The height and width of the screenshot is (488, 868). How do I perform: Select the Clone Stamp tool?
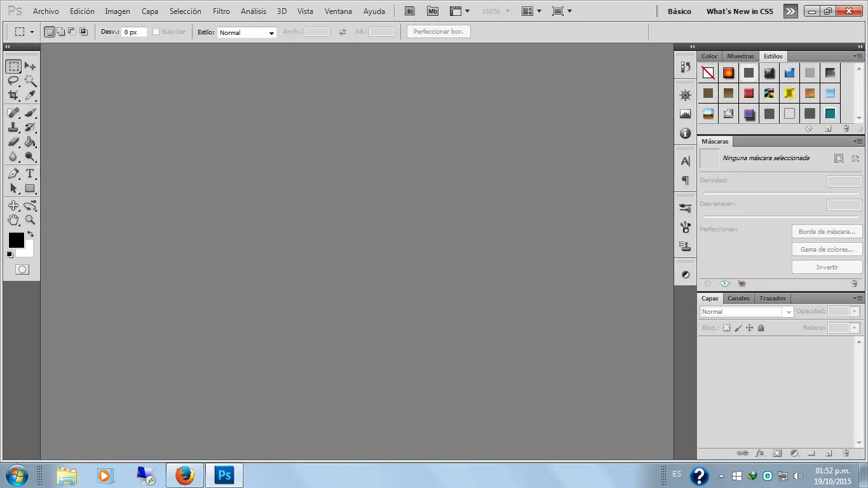click(13, 127)
